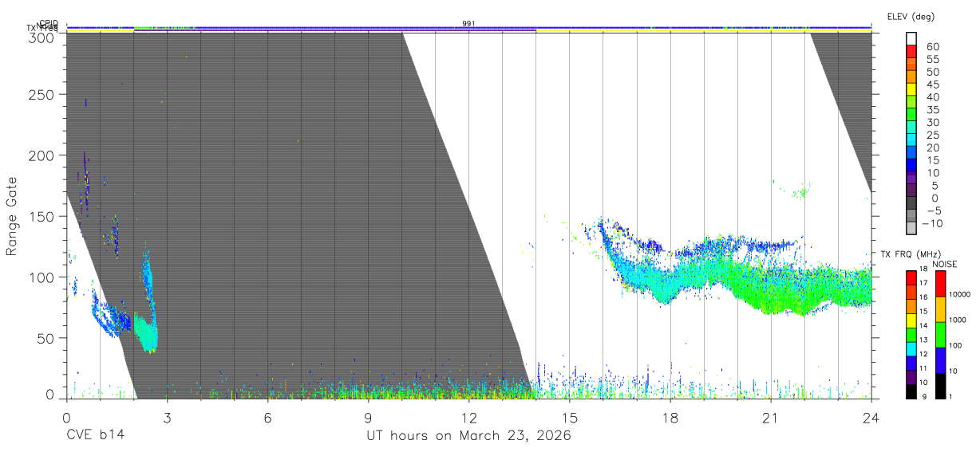Click the '1' value on the NOISE legend

click(950, 396)
